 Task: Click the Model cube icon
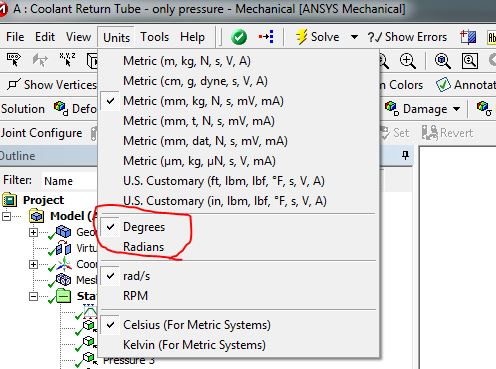pos(37,216)
